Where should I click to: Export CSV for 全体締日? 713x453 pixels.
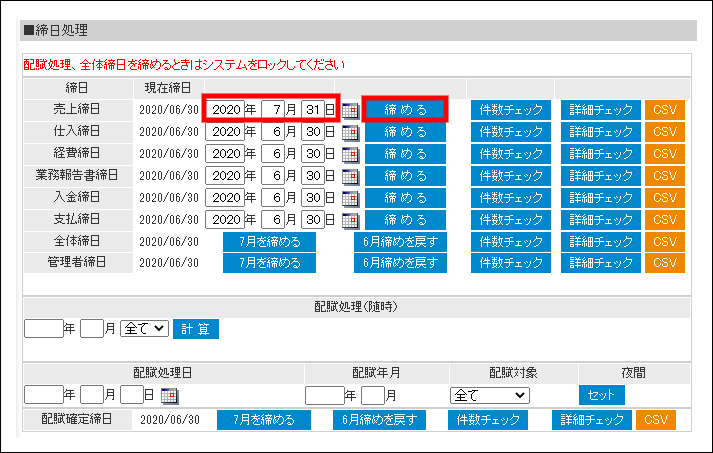665,242
